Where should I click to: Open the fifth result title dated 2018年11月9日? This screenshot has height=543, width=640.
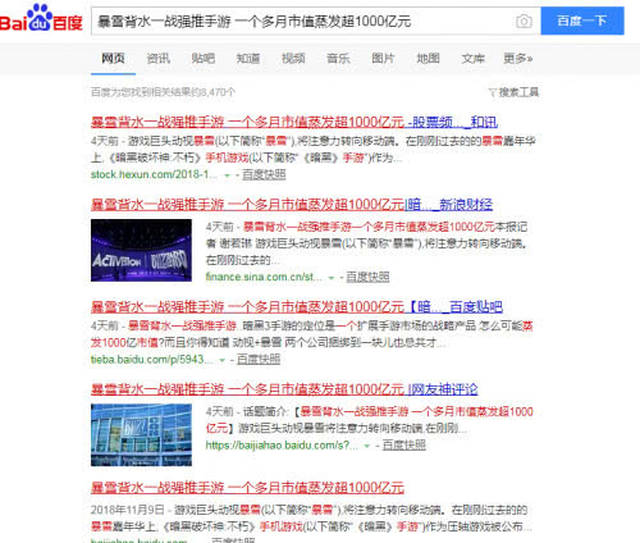point(247,487)
